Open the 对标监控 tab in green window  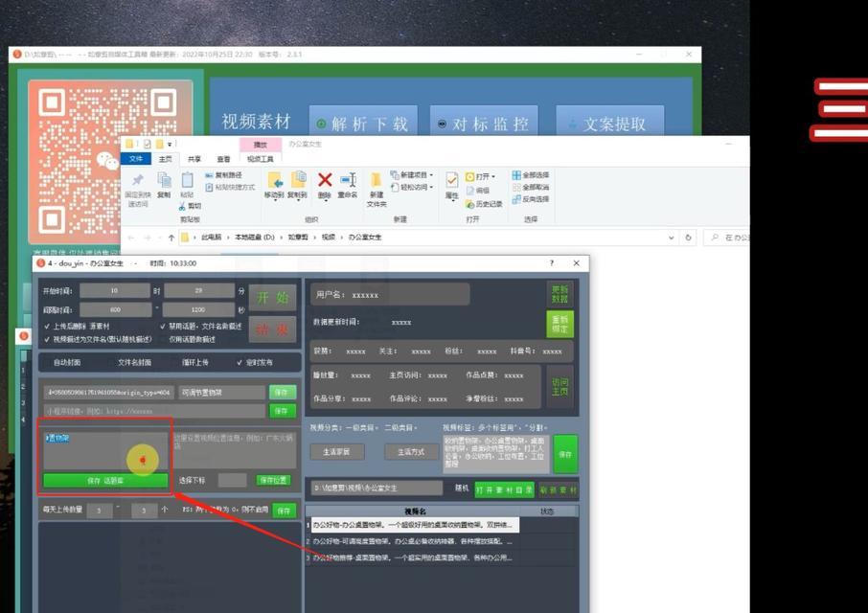[484, 123]
